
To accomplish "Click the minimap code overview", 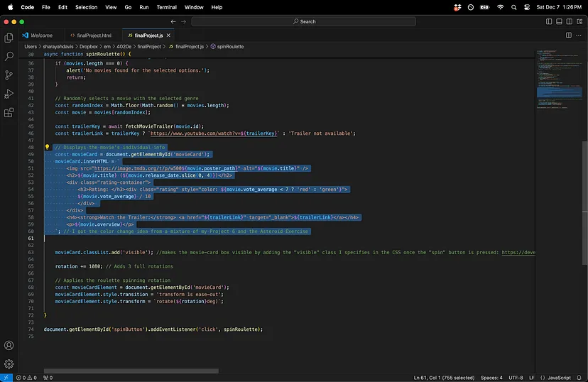I will tap(557, 78).
